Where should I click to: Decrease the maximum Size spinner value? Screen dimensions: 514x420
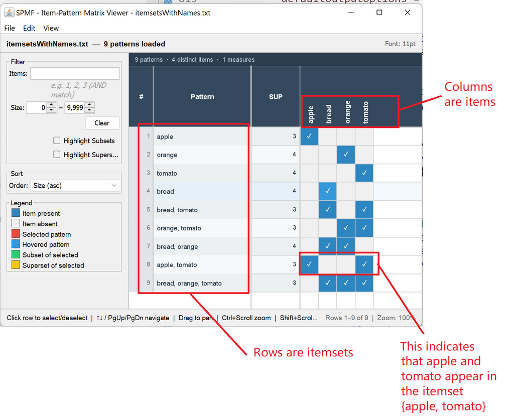click(89, 110)
